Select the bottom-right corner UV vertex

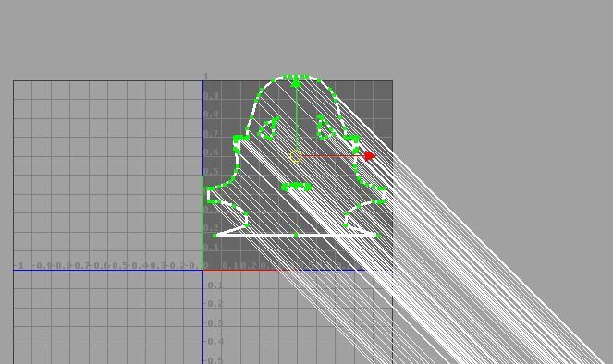378,236
